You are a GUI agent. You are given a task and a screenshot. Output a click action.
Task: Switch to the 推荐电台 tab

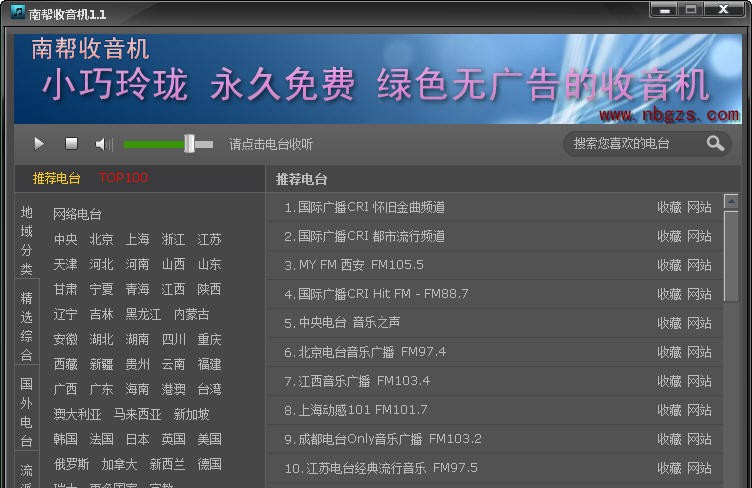(x=57, y=178)
